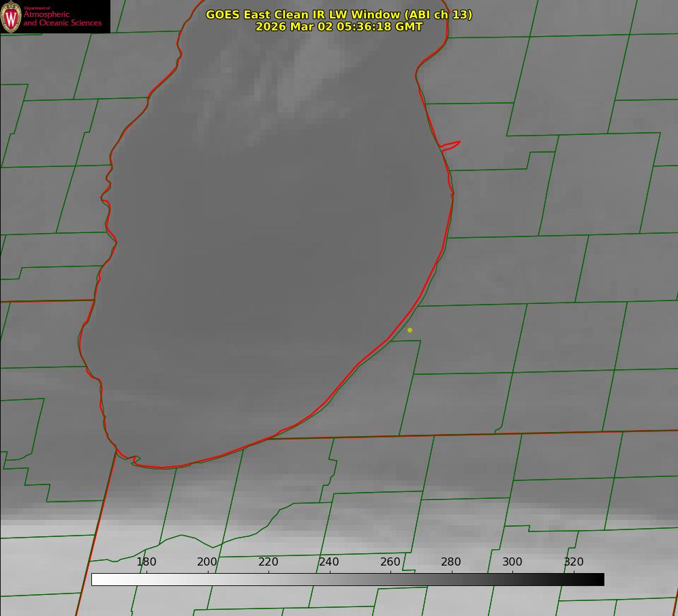Click the 320 label on the color scale
This screenshot has width=678, height=616.
tap(574, 561)
